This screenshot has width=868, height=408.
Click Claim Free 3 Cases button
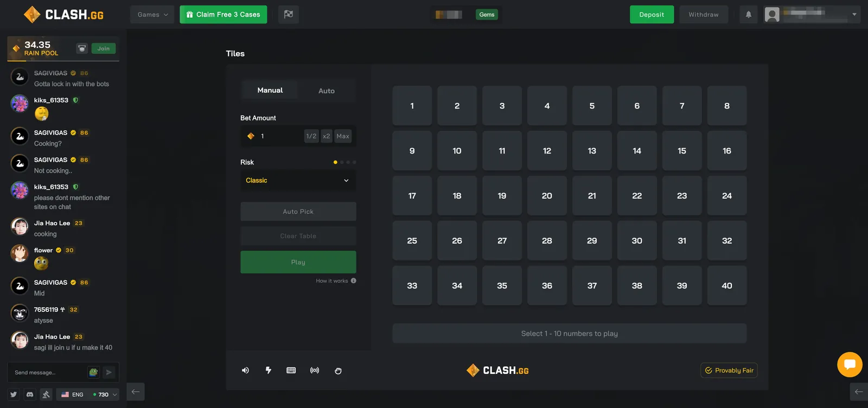[x=224, y=15]
